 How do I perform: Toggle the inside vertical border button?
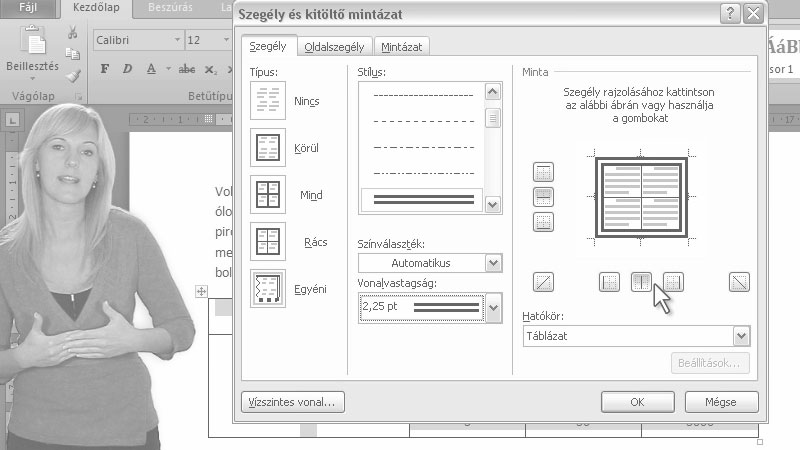pyautogui.click(x=641, y=282)
